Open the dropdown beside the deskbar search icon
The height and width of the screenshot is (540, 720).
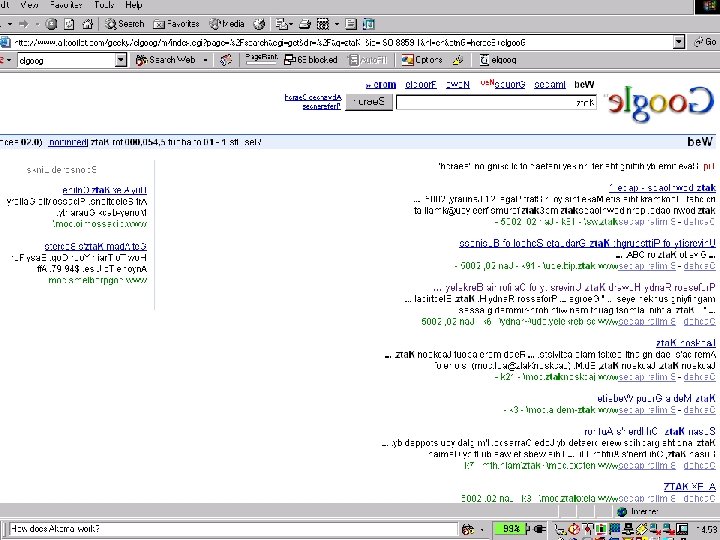click(482, 529)
